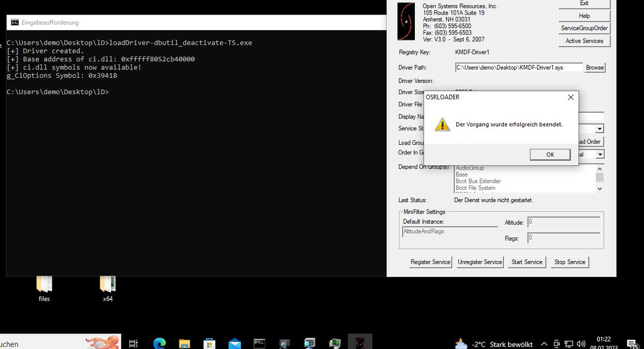Image resolution: width=644 pixels, height=349 pixels.
Task: Expand the Service Start dropdown
Action: (599, 129)
